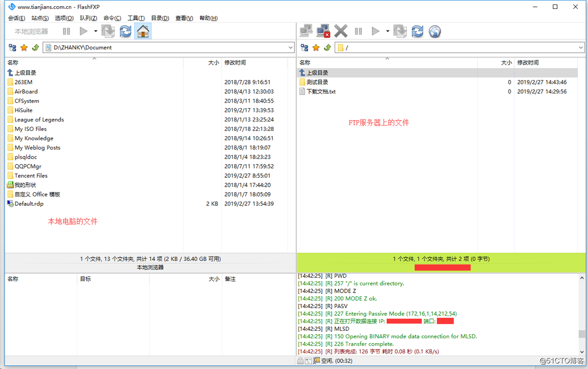The width and height of the screenshot is (588, 369).
Task: Open the 队列(Z) menu
Action: (x=88, y=18)
